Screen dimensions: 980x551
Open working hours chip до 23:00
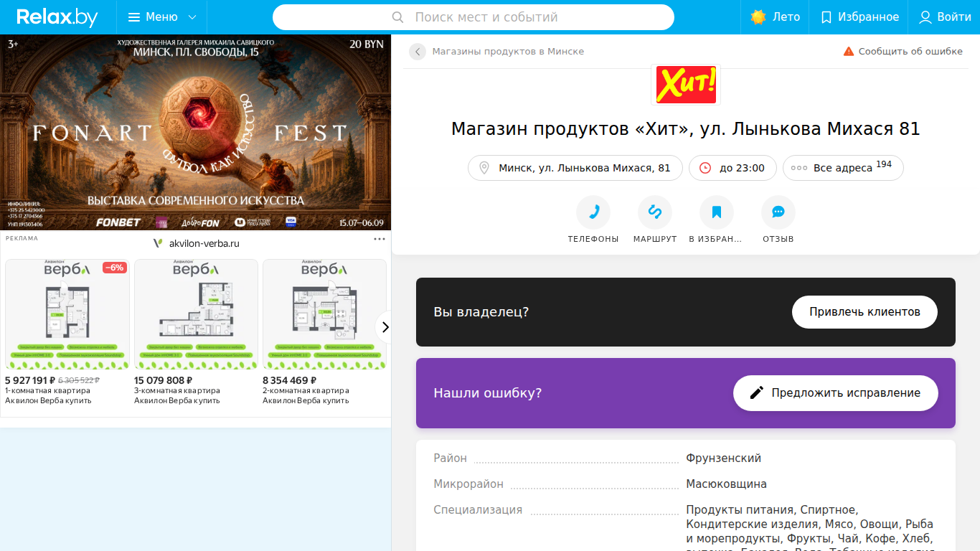(x=732, y=168)
